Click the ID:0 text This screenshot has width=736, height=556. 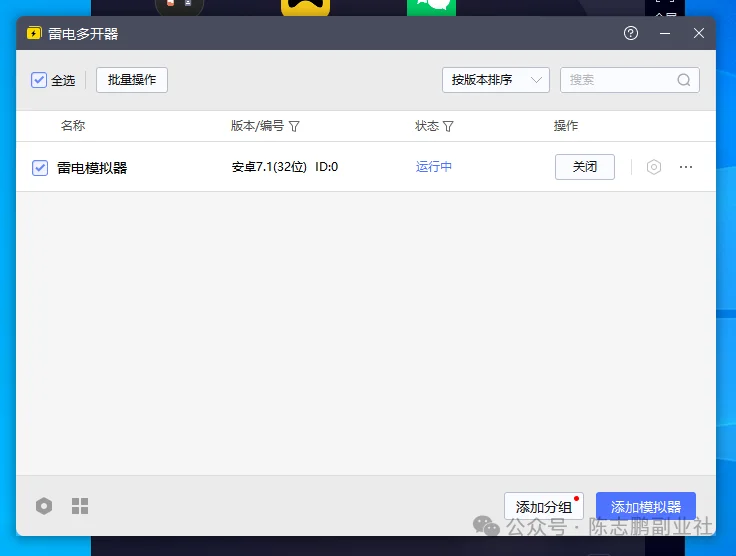327,167
